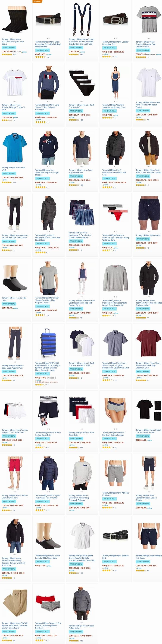
Task: Click the prime logo next to Logo Cuff No Show Sock price
Action: 49,566
